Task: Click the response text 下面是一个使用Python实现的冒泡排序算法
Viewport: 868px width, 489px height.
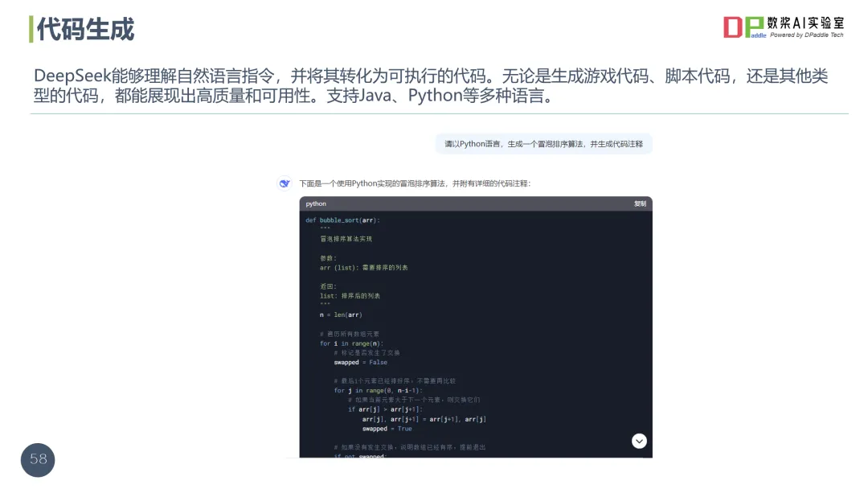Action: coord(415,183)
